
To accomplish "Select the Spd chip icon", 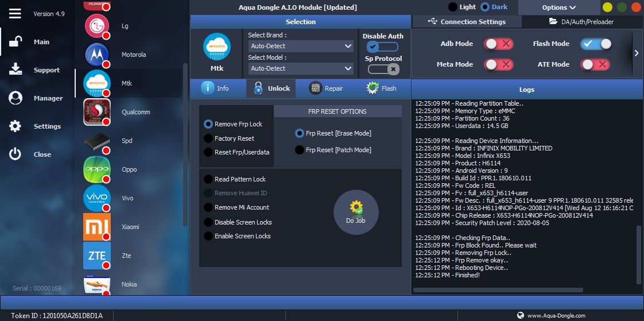I will (x=97, y=141).
